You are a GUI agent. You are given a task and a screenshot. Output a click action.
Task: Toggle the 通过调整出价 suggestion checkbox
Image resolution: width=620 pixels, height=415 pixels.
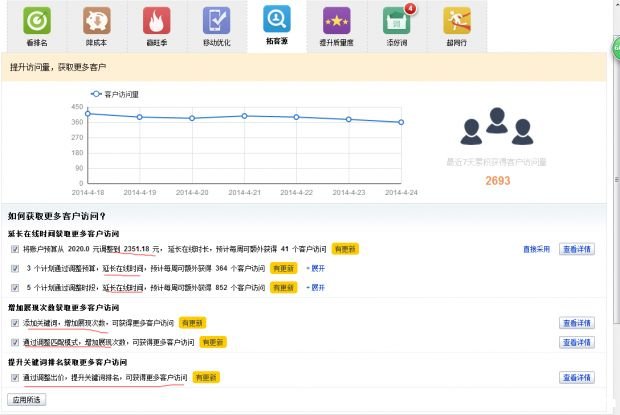pos(15,377)
